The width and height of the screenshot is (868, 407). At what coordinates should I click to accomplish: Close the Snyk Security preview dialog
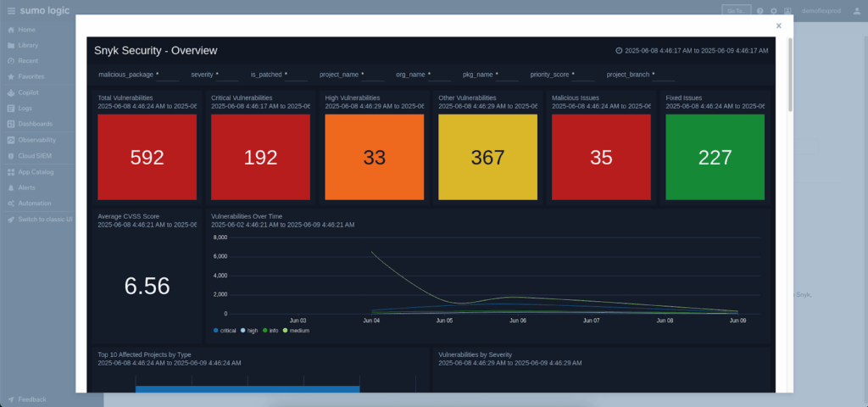778,26
